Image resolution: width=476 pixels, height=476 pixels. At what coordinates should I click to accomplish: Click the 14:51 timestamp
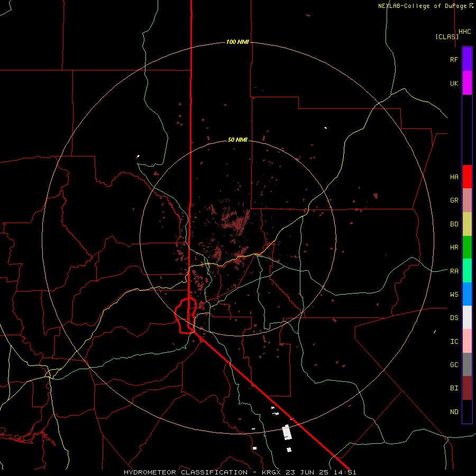click(x=346, y=472)
